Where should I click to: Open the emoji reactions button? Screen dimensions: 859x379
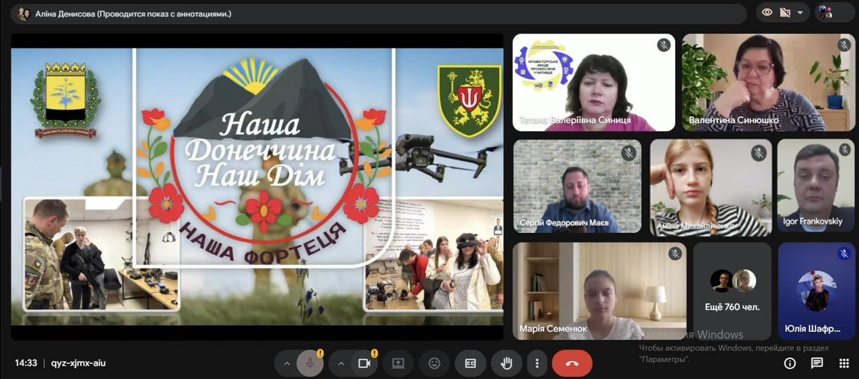point(434,363)
